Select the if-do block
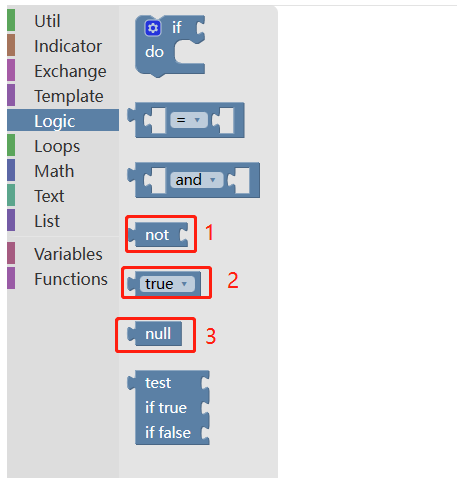 [170, 46]
